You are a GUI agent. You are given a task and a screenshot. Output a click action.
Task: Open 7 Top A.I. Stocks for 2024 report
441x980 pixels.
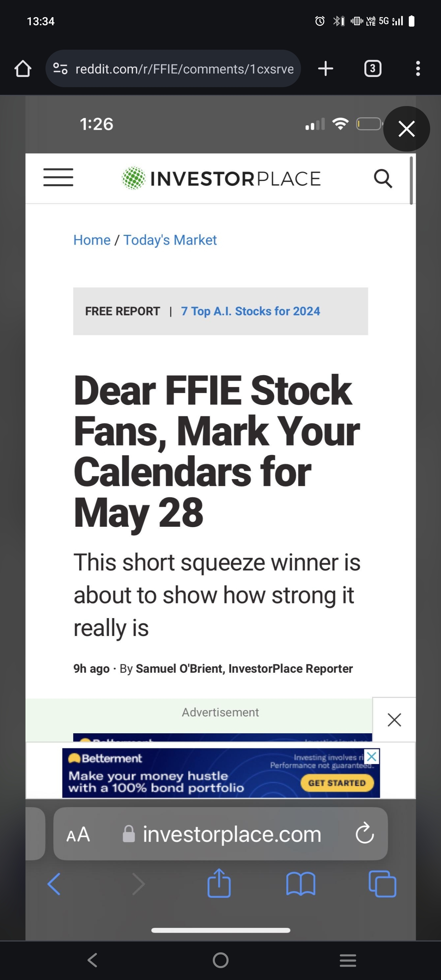[x=250, y=311]
